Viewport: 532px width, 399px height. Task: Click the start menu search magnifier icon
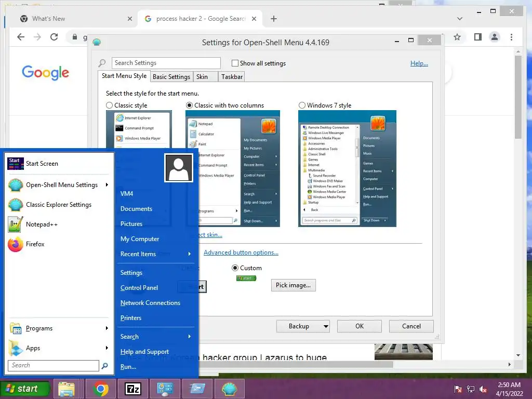105,365
